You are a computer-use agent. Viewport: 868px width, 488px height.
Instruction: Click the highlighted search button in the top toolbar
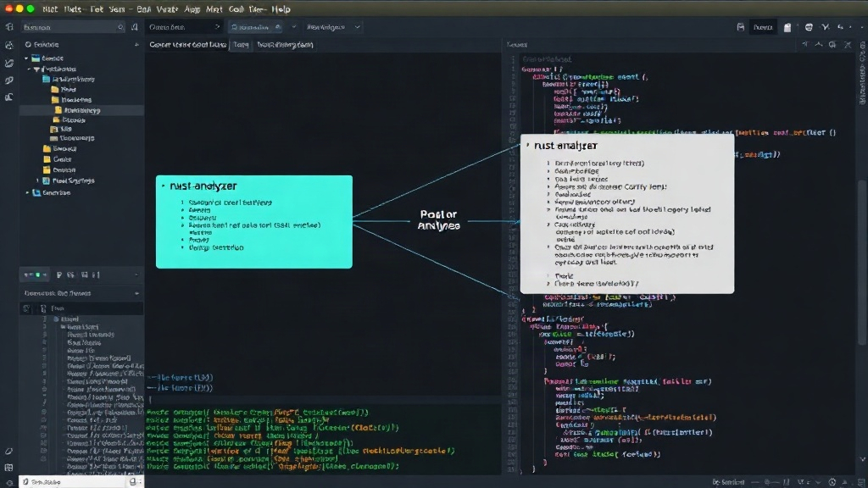(255, 27)
